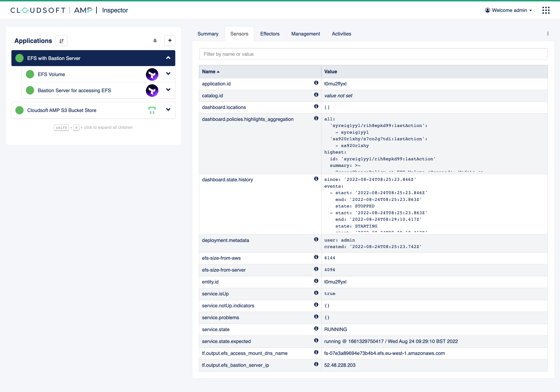560x392 pixels.
Task: Click info icon for highlights_aggregation sensor
Action: [x=316, y=118]
